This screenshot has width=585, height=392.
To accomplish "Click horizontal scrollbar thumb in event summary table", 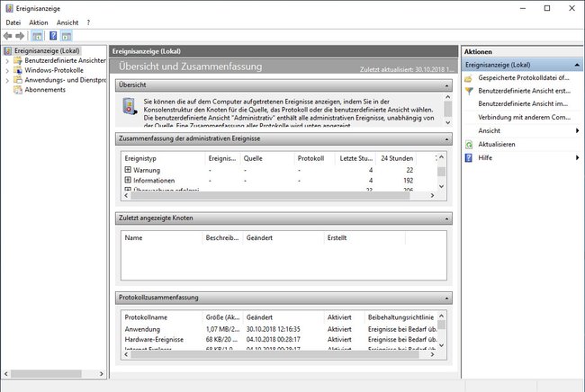I will tap(270, 196).
